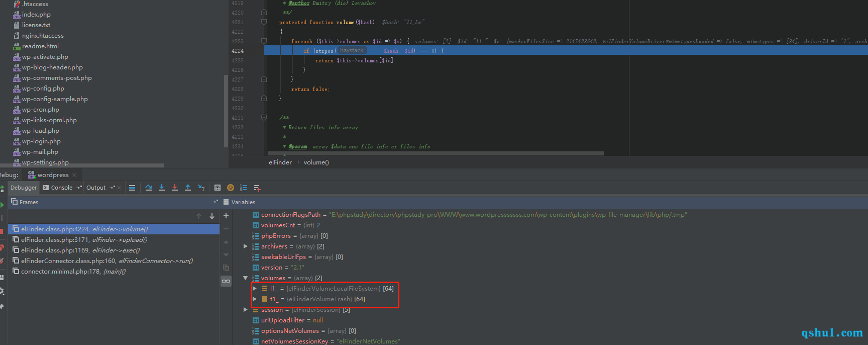Viewport: 868px width, 345px height.
Task: Click the add-watch list icon with red plus
Action: point(257,188)
